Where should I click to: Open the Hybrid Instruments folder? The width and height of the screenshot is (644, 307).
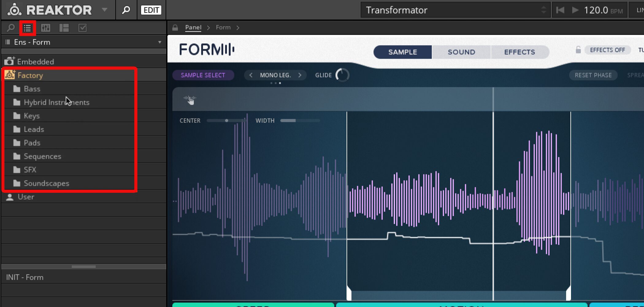[x=84, y=102]
